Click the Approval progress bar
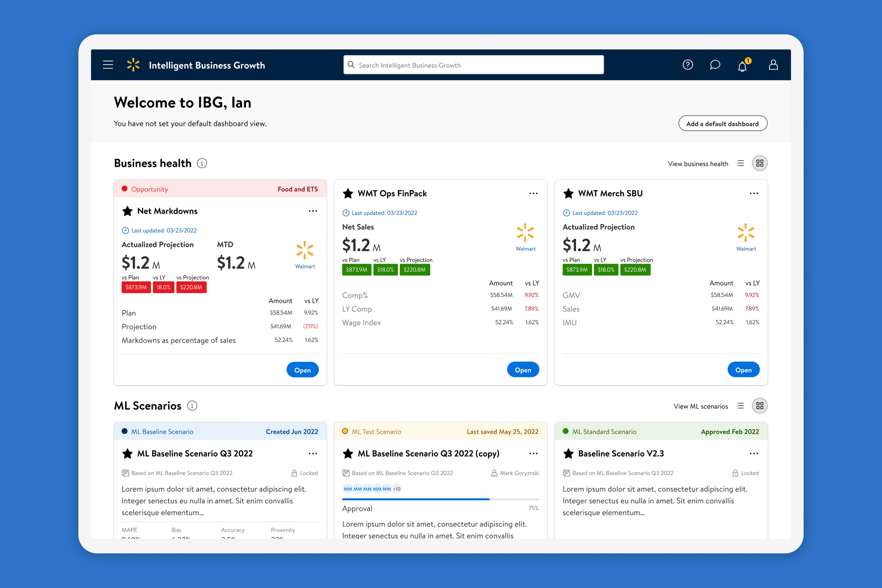This screenshot has height=588, width=882. click(x=440, y=499)
